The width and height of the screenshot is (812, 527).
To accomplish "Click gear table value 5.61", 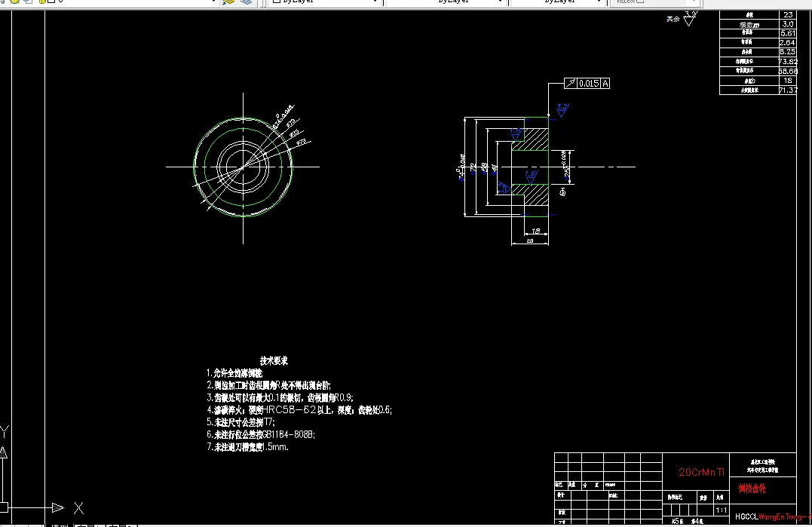I will point(788,33).
